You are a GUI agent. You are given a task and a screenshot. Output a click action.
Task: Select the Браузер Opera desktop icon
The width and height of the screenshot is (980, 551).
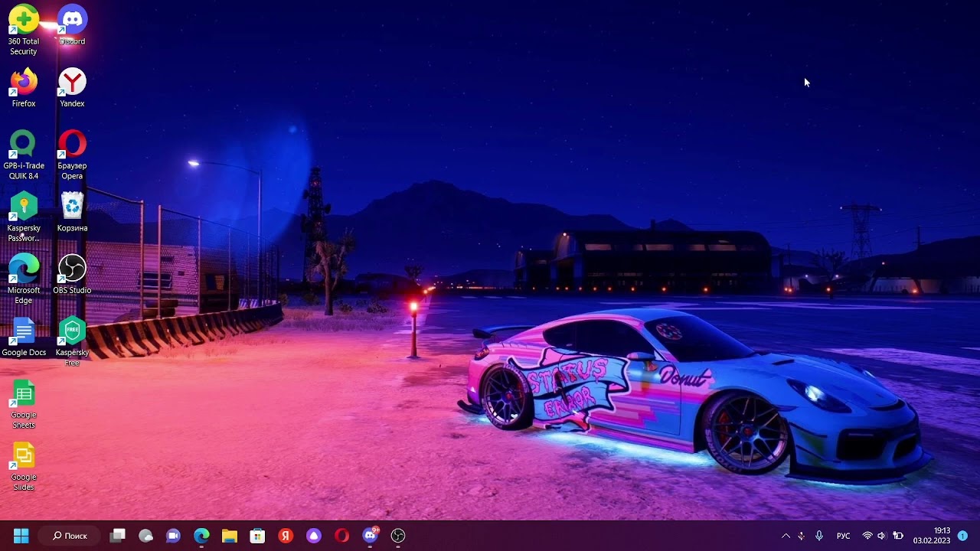click(x=72, y=155)
